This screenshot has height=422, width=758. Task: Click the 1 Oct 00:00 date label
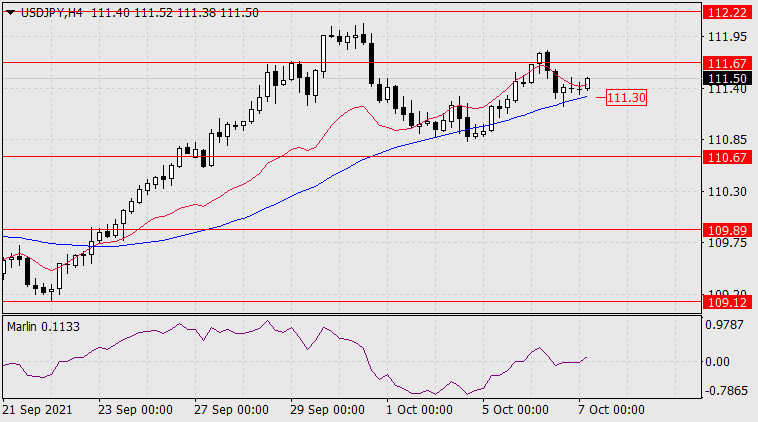[419, 410]
